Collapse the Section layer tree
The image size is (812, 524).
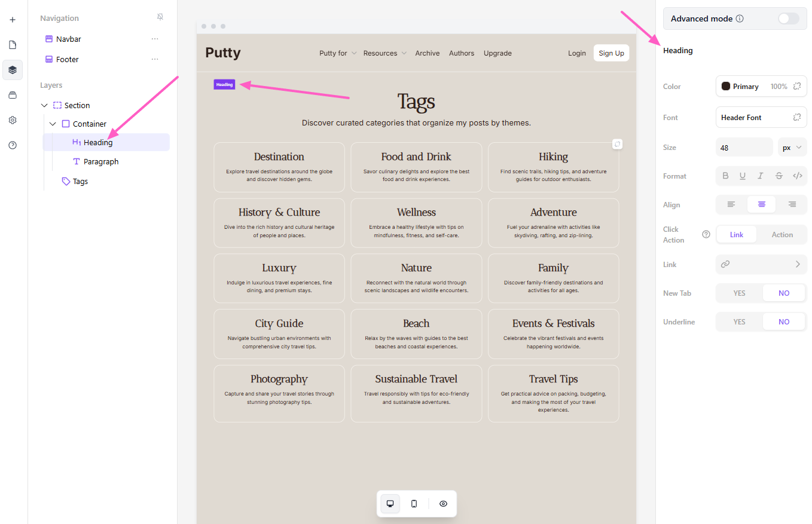[x=44, y=105]
